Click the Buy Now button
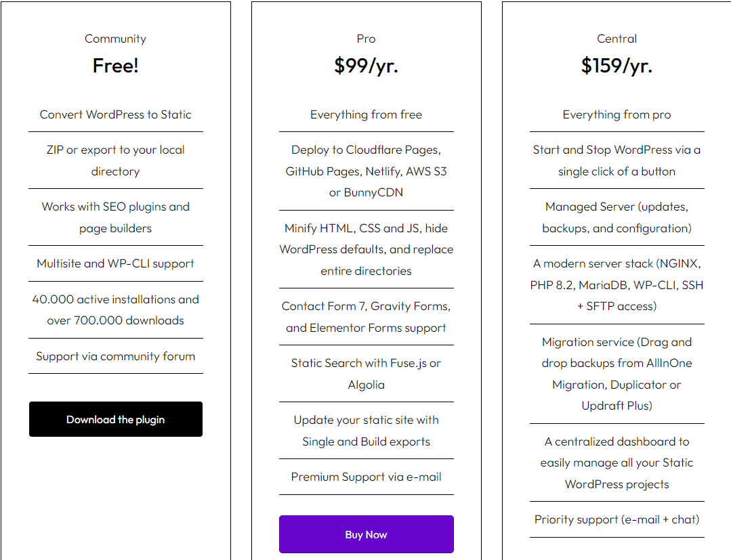Screen dimensions: 731x560 click(x=366, y=534)
